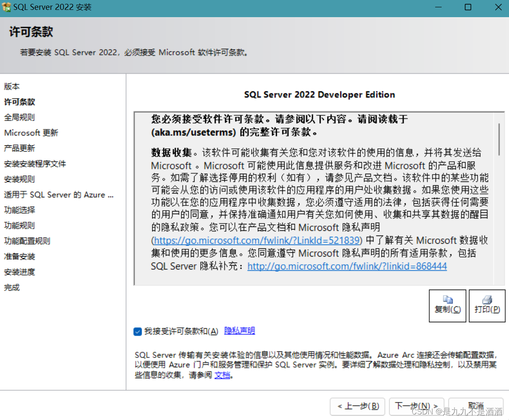Close the SQL Server 2022 安装 window

click(498, 7)
